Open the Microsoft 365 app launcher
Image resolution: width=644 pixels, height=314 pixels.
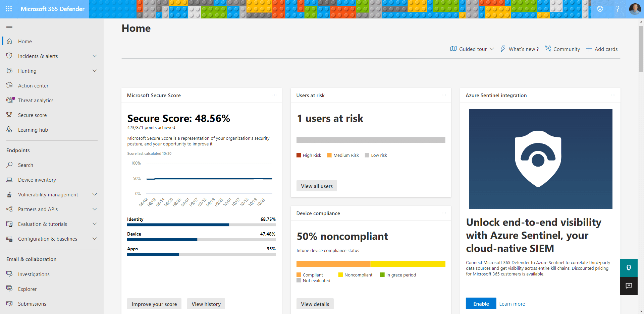[x=9, y=9]
